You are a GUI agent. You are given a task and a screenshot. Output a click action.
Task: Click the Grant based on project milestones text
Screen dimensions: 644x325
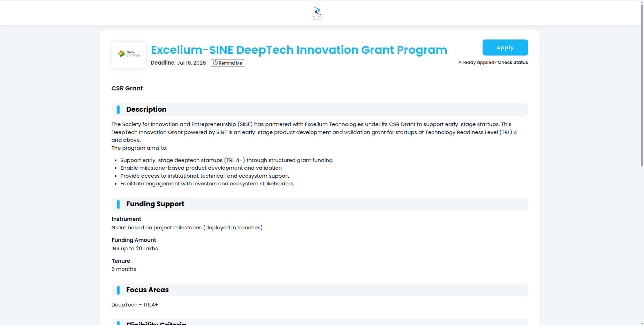pyautogui.click(x=187, y=228)
